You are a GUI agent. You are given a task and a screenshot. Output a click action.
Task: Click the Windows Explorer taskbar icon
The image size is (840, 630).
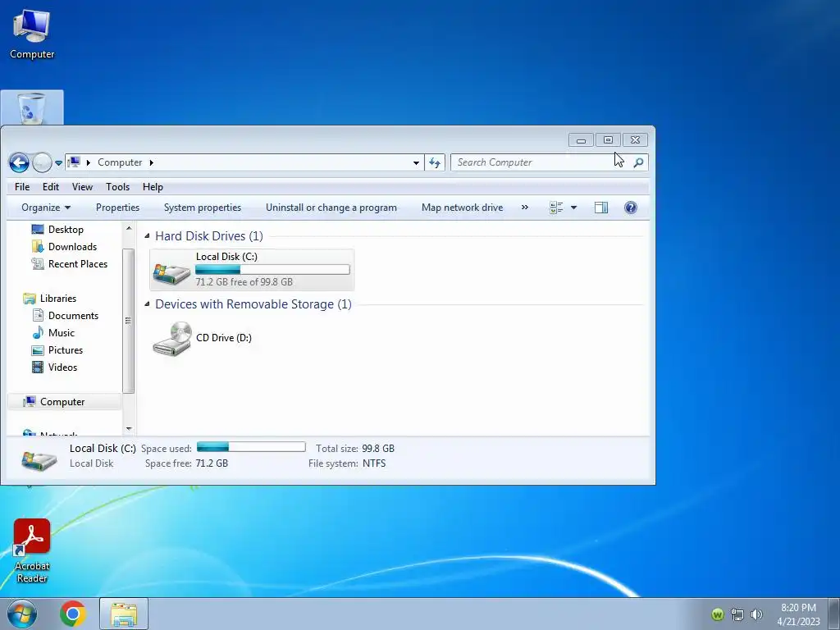pyautogui.click(x=124, y=614)
